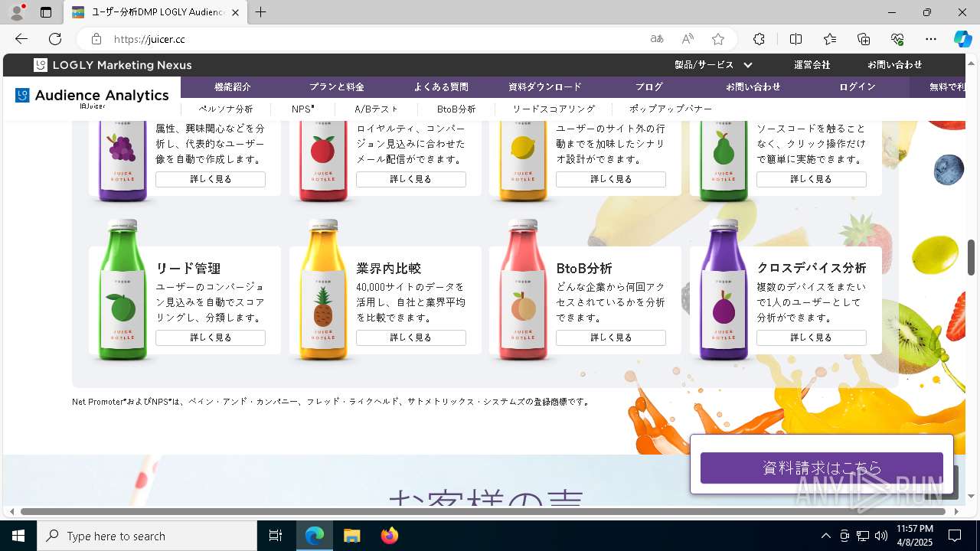Click the horizontal scrollbar at page bottom
Screen dimensions: 980x551
click(x=483, y=511)
